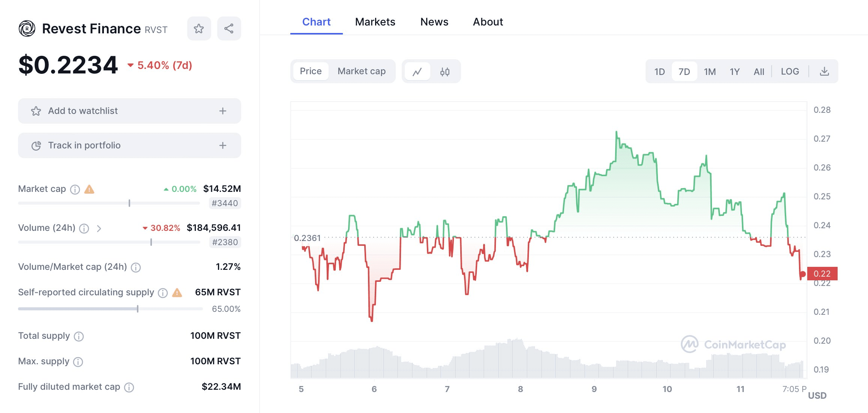Image resolution: width=868 pixels, height=413 pixels.
Task: Switch to line chart view icon
Action: click(x=417, y=71)
